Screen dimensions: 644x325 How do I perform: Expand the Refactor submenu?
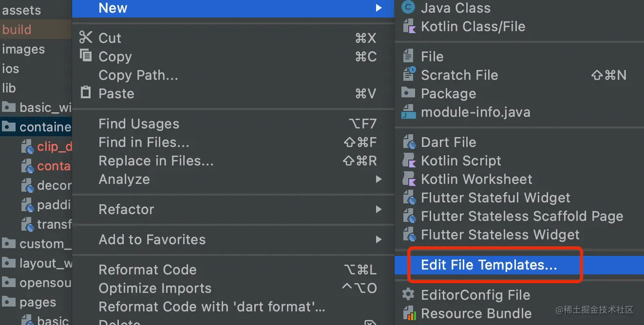tap(126, 209)
